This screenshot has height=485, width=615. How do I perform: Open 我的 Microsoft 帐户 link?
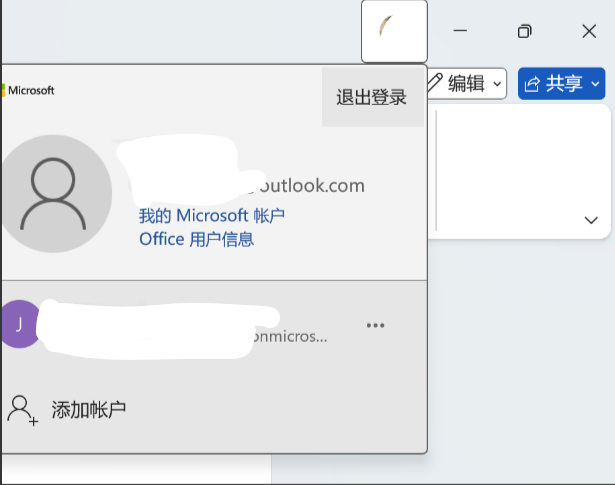[212, 216]
